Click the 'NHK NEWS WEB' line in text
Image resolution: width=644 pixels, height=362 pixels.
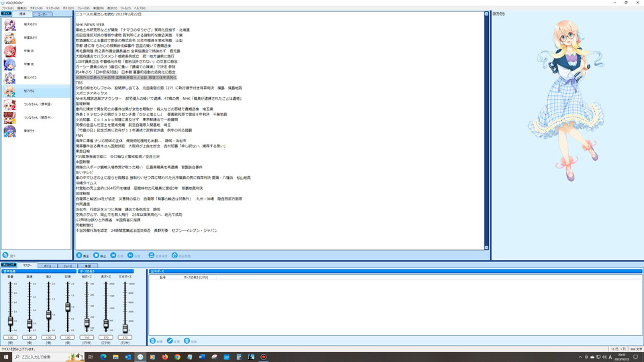pos(90,25)
